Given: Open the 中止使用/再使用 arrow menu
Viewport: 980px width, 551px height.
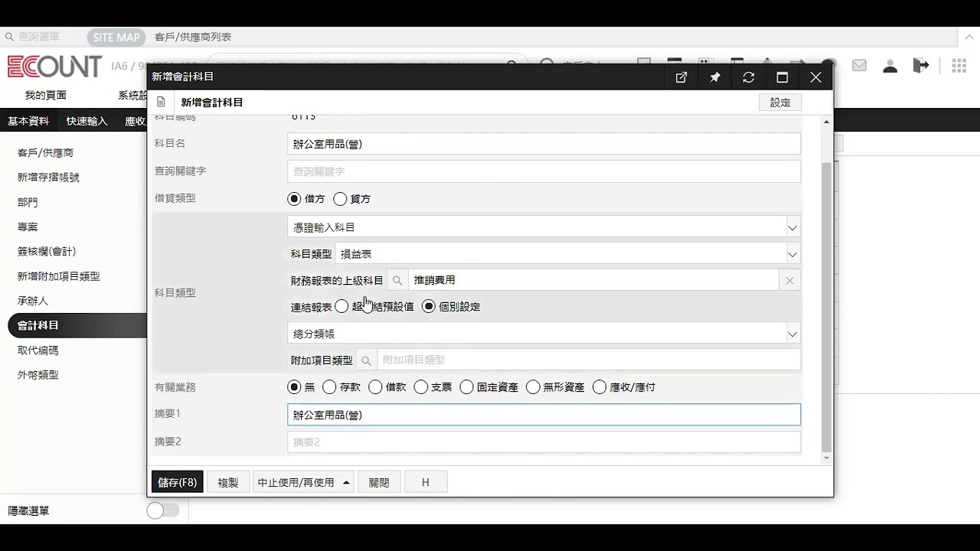Looking at the screenshot, I should [346, 483].
